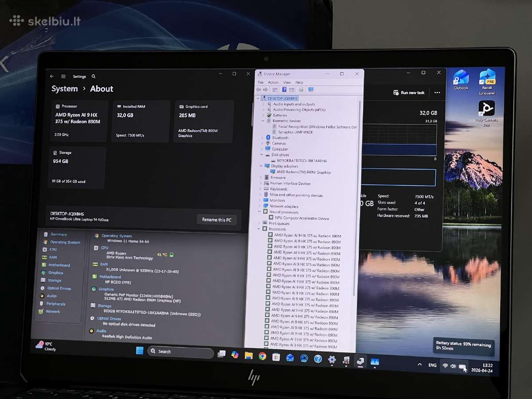Open Task Manager more options (three dots)
The width and height of the screenshot is (532, 399).
(x=437, y=93)
